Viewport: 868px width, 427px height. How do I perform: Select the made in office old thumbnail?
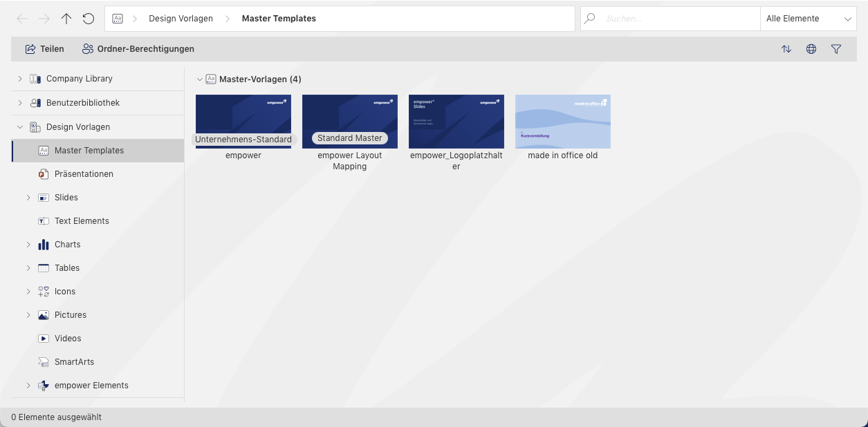(x=563, y=122)
